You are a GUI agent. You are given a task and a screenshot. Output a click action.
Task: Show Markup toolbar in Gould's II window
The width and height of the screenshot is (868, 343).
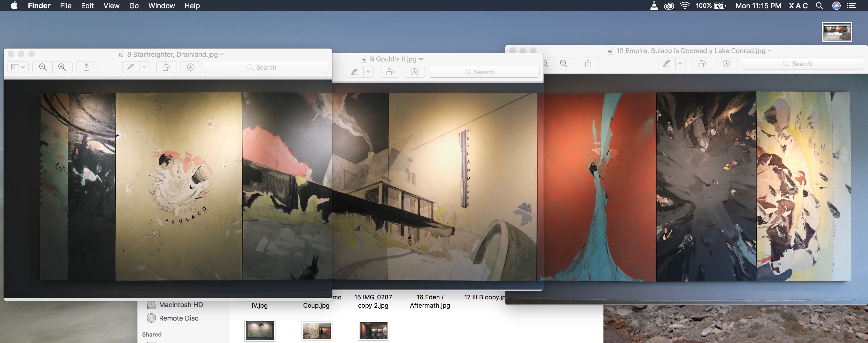(x=414, y=72)
